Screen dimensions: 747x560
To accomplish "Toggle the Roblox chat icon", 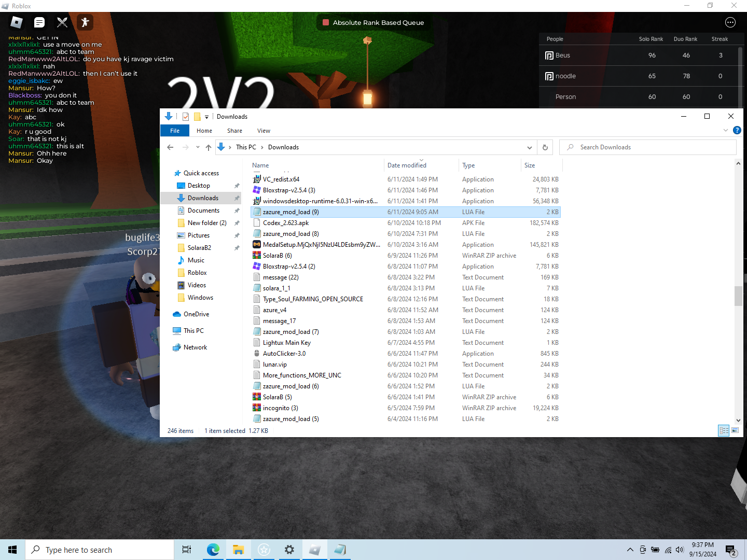I will pyautogui.click(x=39, y=22).
